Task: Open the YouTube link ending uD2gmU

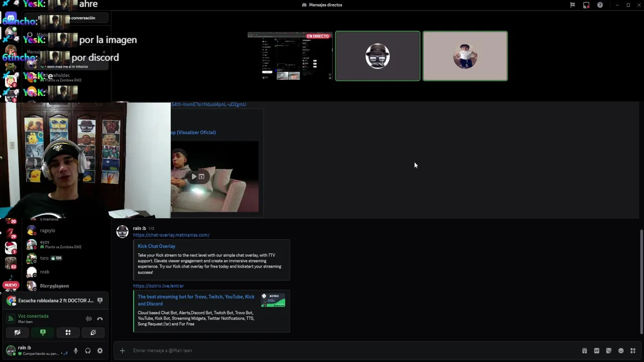Action: coord(208,105)
